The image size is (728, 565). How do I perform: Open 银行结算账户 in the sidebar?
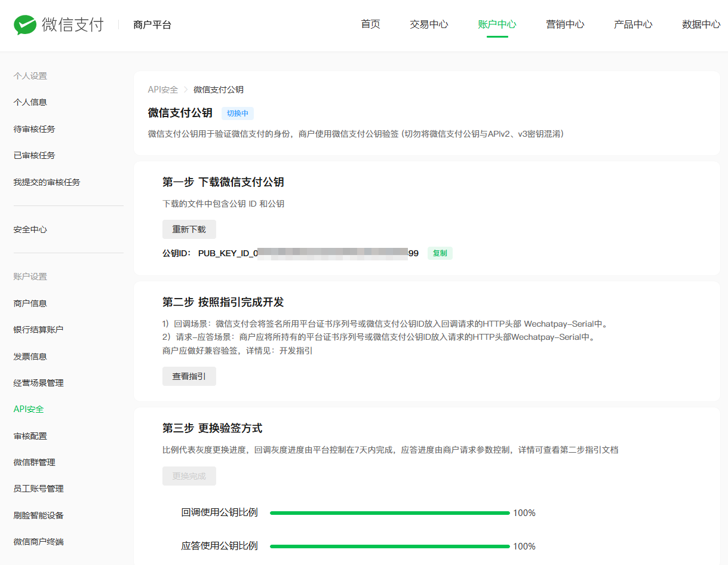39,330
